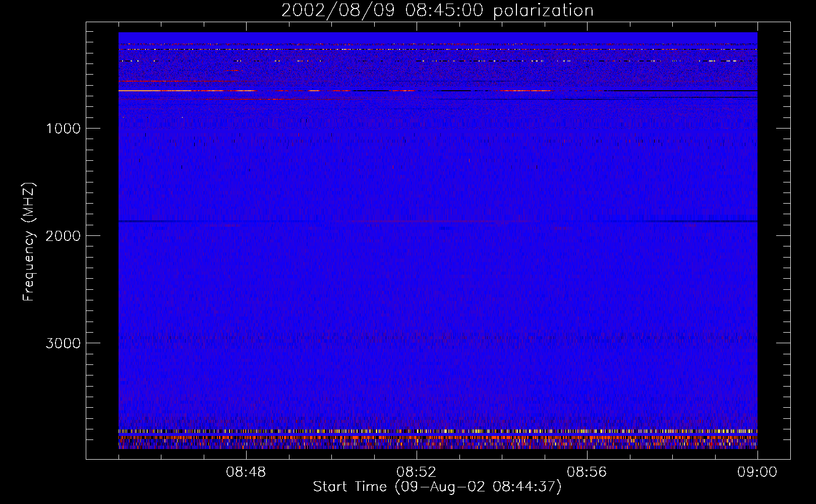Click the 09:00 time tick label
The width and height of the screenshot is (816, 504).
757,472
